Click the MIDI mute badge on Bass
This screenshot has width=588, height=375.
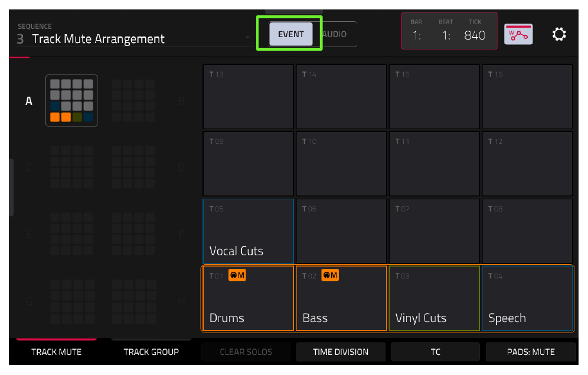330,275
